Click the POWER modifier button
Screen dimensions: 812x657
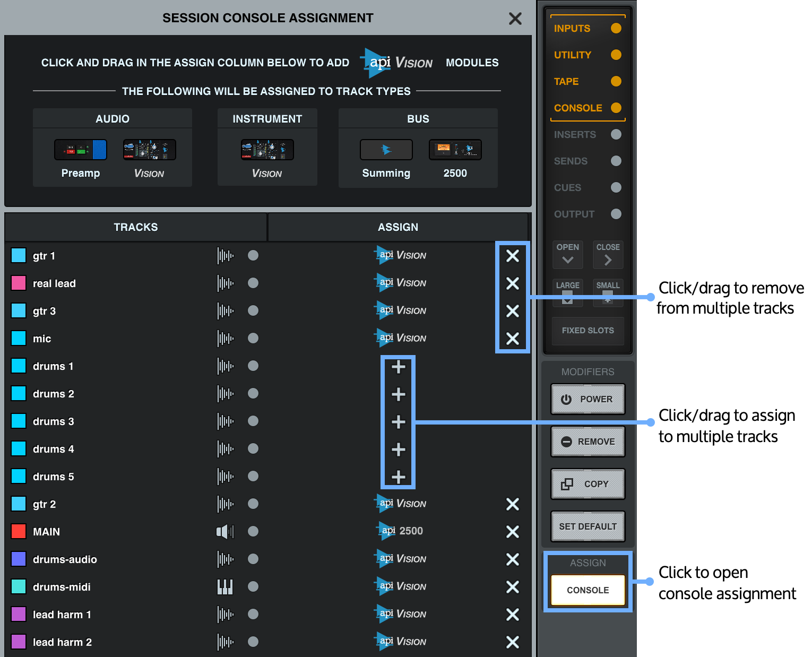(x=588, y=399)
